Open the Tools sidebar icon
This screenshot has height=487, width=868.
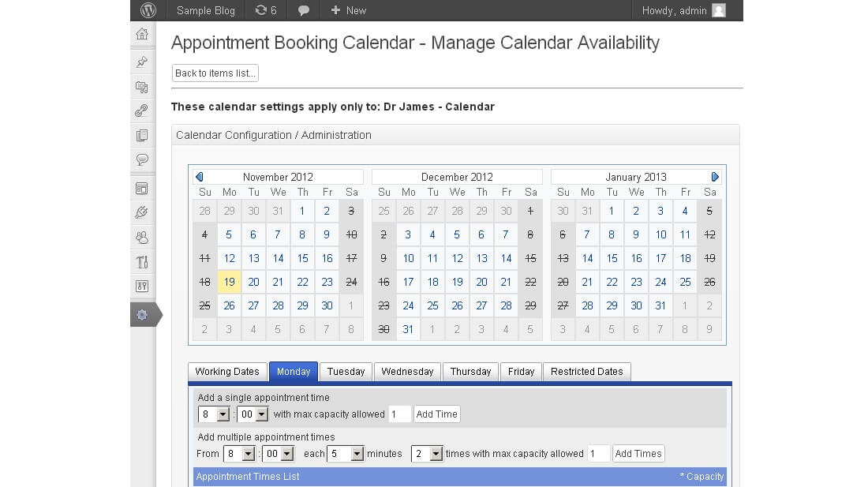pyautogui.click(x=142, y=262)
